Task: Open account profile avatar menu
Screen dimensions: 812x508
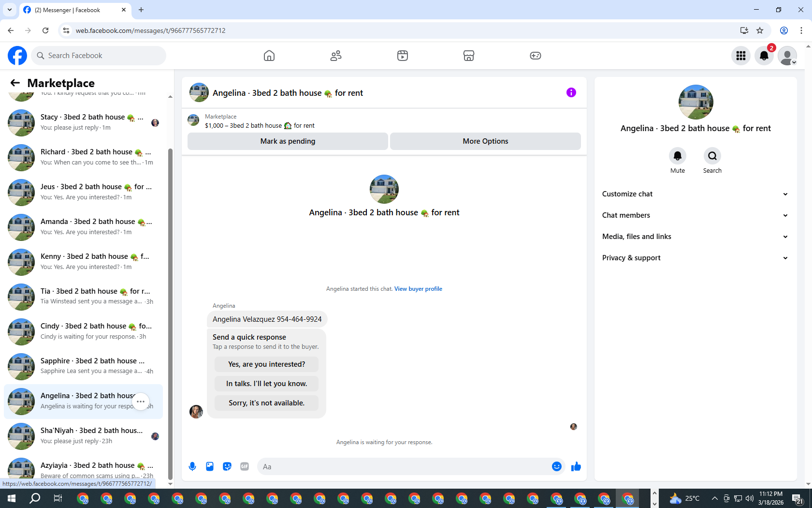Action: point(787,56)
